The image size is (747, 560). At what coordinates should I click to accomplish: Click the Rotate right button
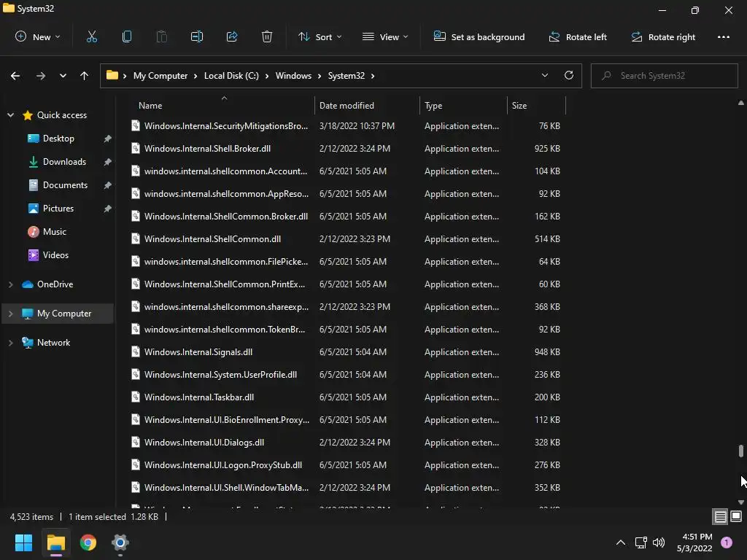tap(663, 36)
